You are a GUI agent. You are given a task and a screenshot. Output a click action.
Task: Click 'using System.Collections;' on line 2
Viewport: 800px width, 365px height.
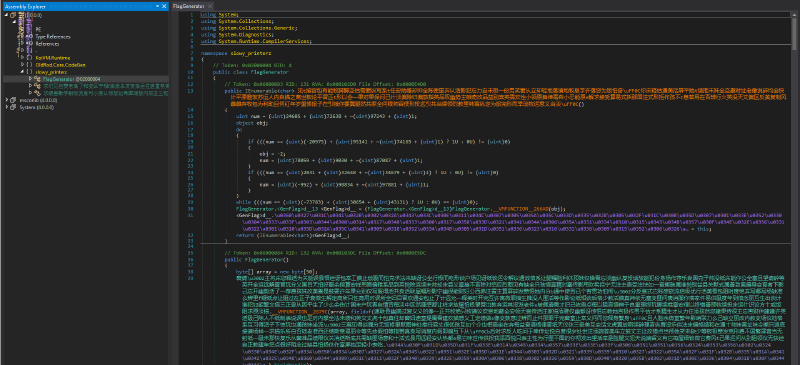click(x=237, y=22)
